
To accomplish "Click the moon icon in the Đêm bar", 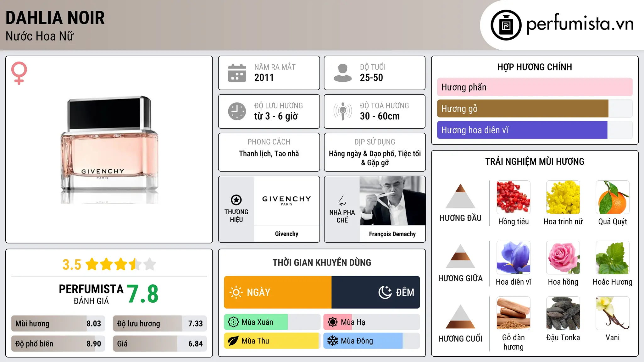I will click(385, 292).
